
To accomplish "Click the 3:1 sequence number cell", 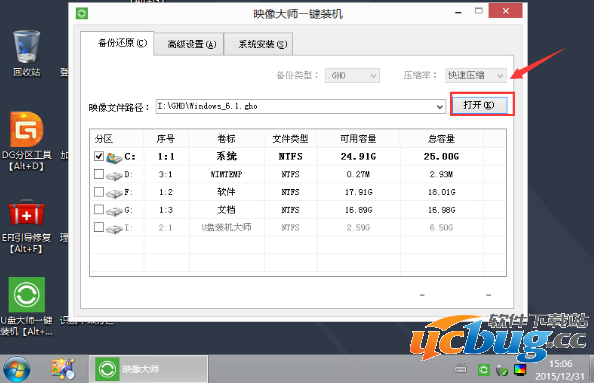I will coord(166,175).
